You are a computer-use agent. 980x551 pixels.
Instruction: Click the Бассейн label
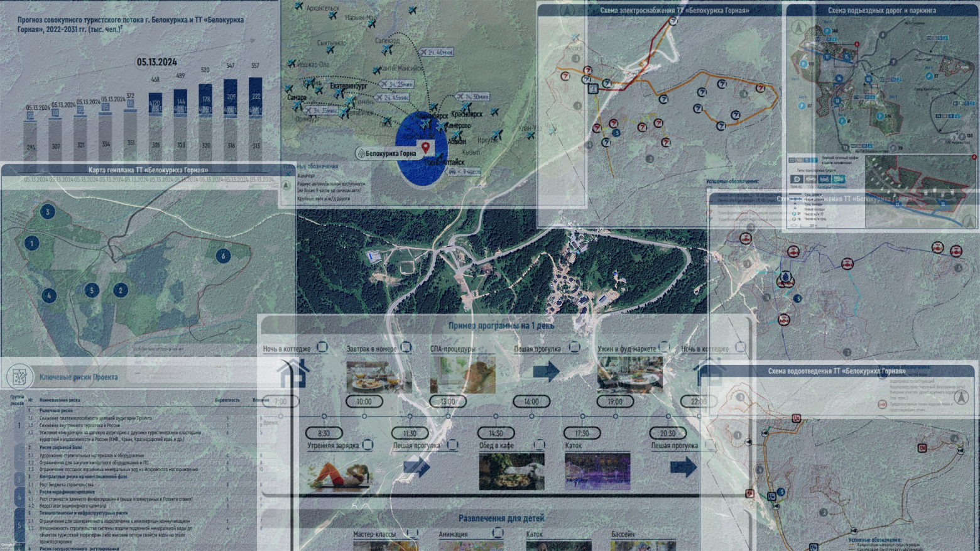623,534
